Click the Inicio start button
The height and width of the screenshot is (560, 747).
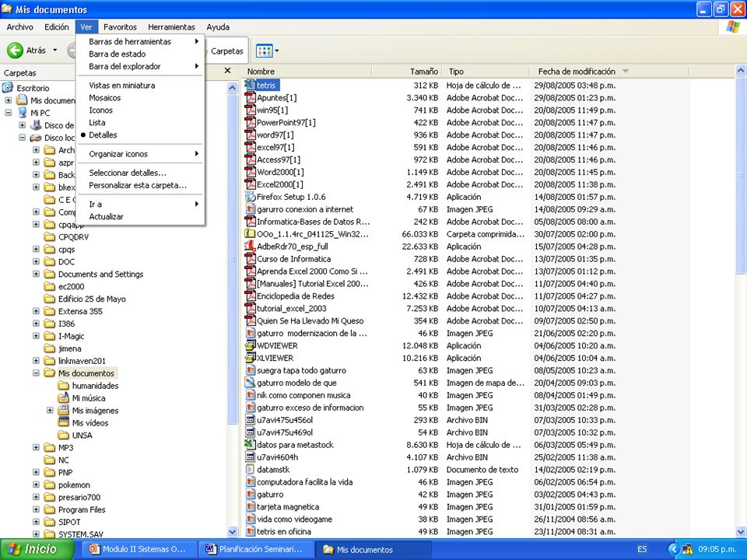point(37,549)
